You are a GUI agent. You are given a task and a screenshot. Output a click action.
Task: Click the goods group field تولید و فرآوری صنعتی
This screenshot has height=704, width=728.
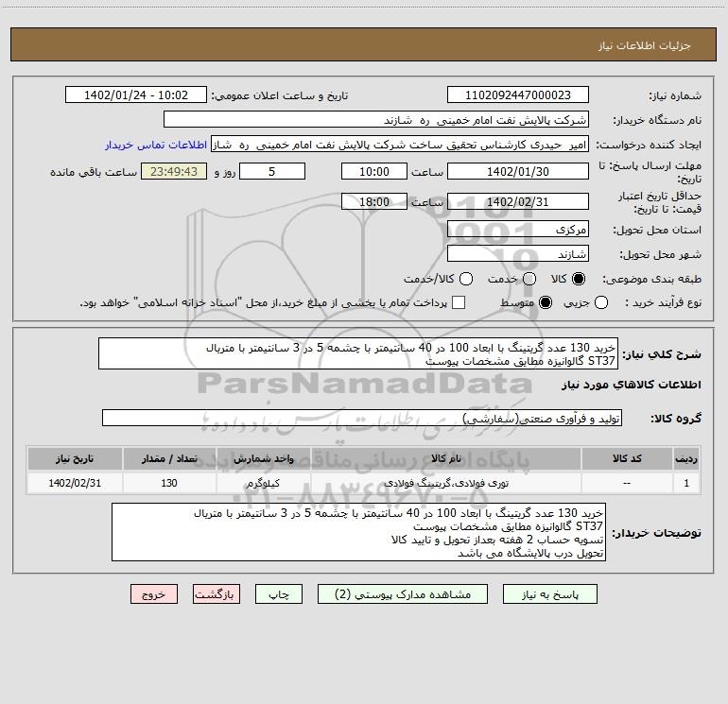(x=362, y=418)
